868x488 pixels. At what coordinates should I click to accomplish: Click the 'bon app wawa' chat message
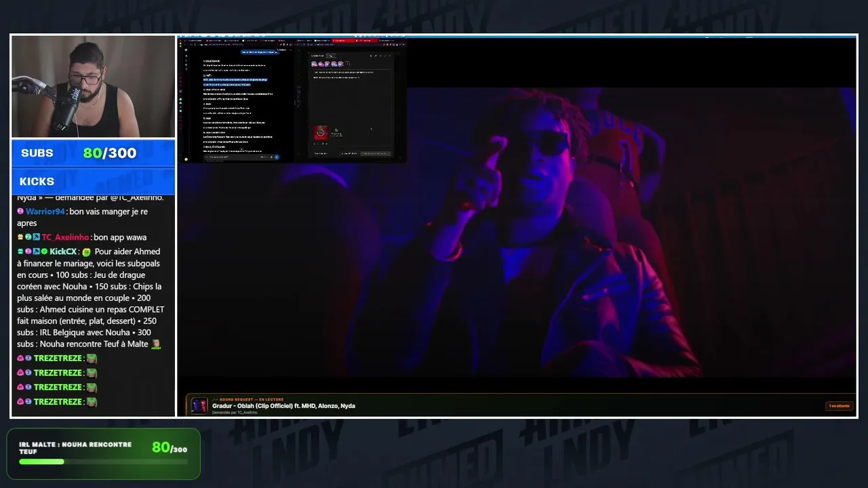(x=120, y=237)
